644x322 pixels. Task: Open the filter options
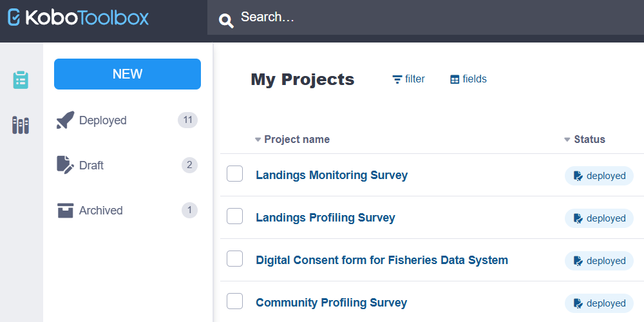point(409,79)
